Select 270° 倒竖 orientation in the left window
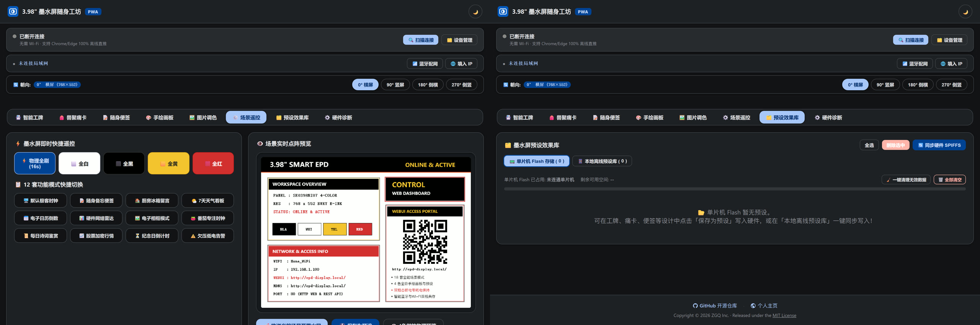The image size is (980, 325). coord(462,84)
